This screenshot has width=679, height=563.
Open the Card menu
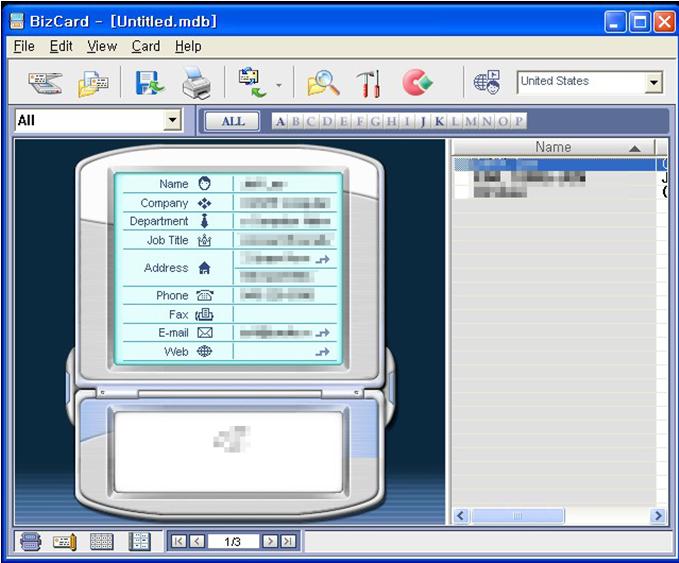pyautogui.click(x=146, y=46)
